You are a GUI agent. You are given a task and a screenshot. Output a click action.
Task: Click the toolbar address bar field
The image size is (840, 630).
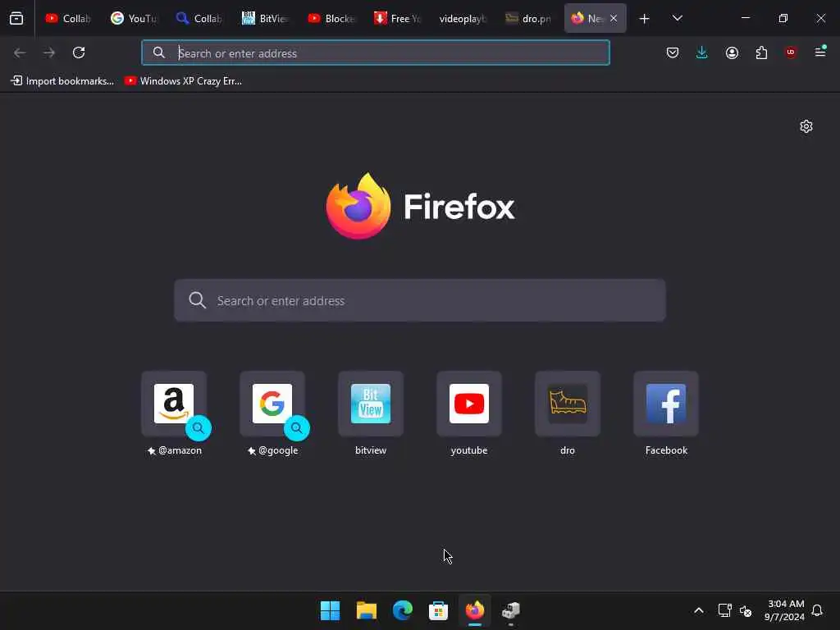point(376,53)
